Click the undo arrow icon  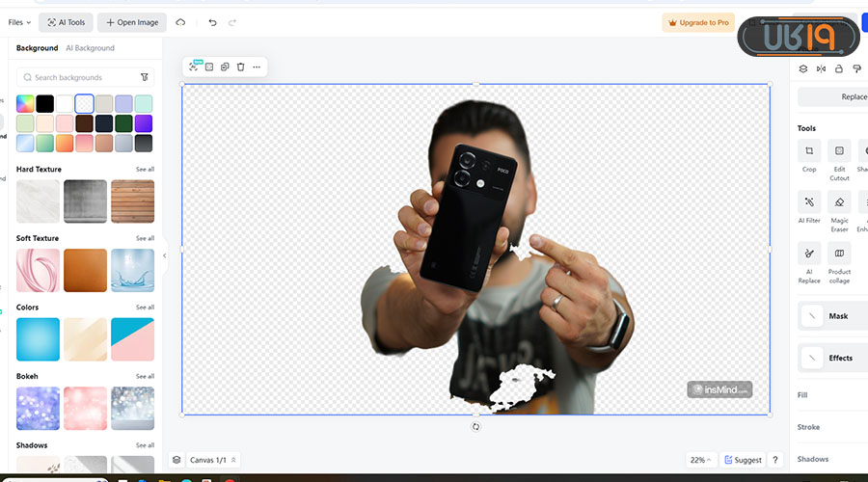212,22
